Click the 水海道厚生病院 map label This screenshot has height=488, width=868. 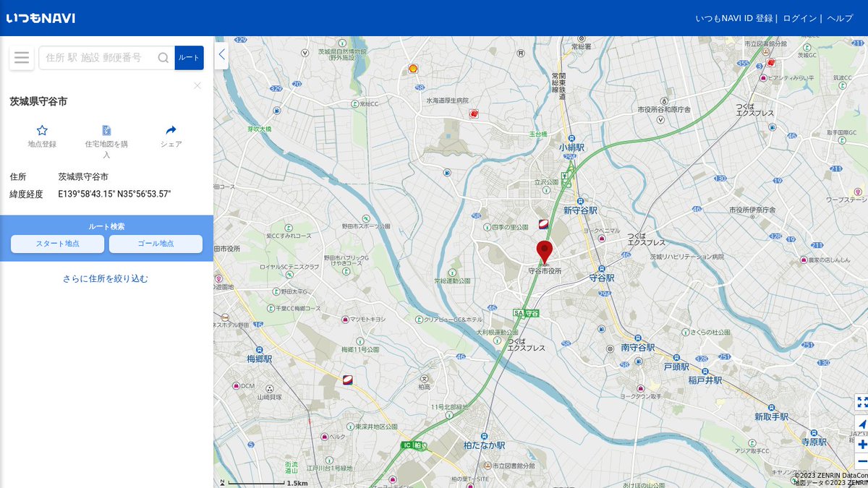(447, 100)
